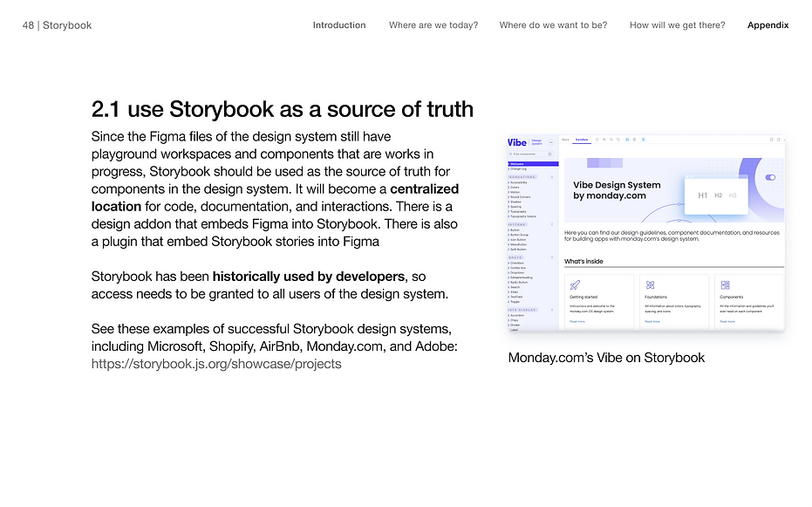Screen dimensions: 812x507
Task: Open the Chips component in sidebar
Action: (x=515, y=320)
